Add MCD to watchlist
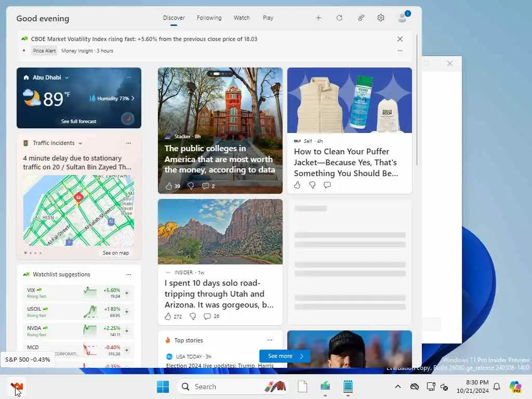 [x=127, y=350]
